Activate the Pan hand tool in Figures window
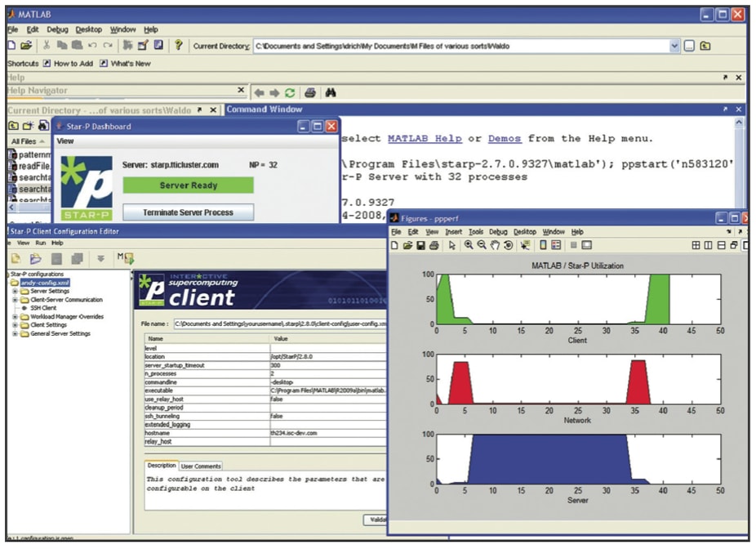The image size is (756, 549). 496,247
